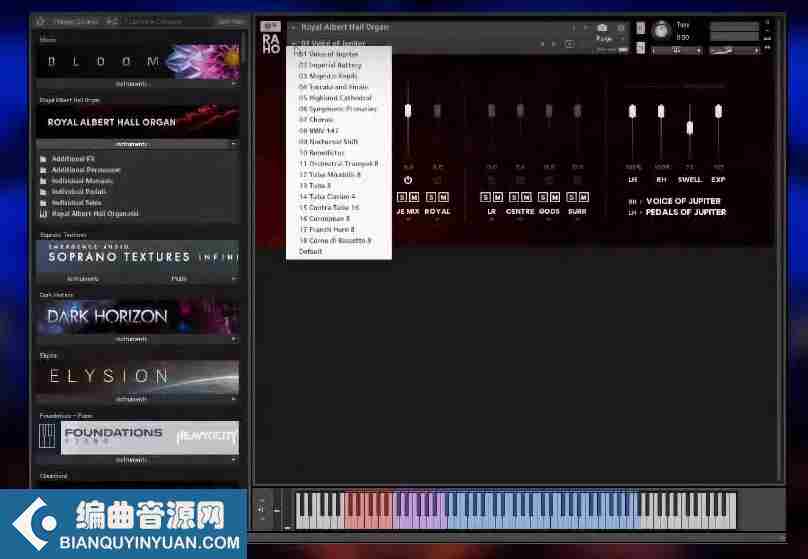Open Dark Horizon library options arrow
The image size is (808, 559).
[x=234, y=340]
